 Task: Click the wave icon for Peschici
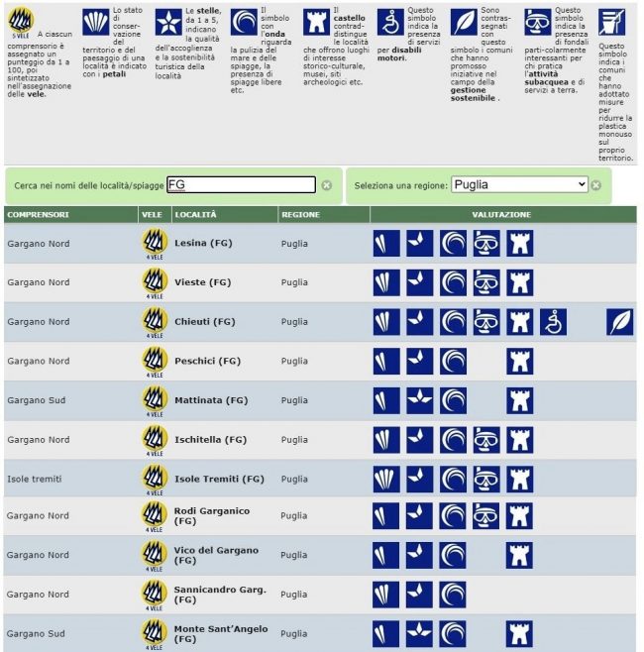[x=453, y=361]
